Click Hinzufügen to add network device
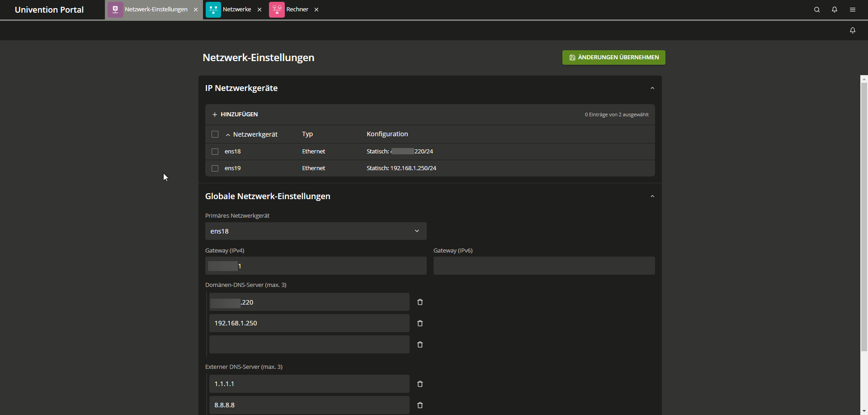868x415 pixels. point(235,114)
